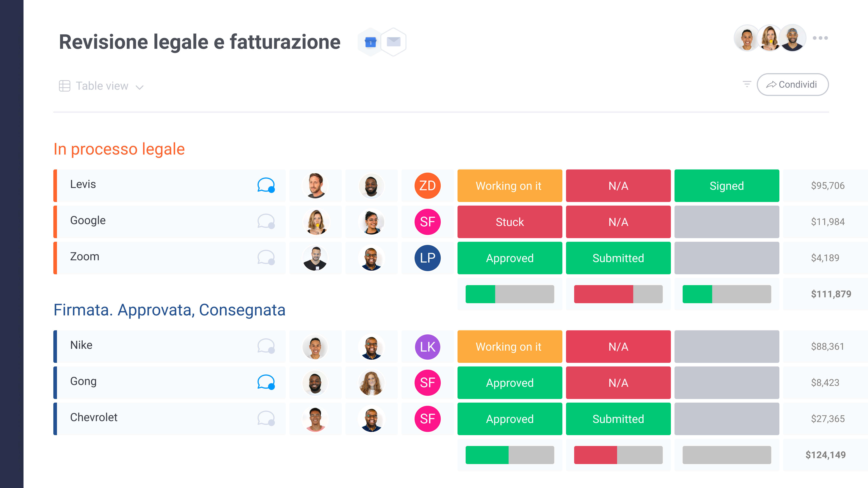Click the LP badge in Zoom row
868x488 pixels.
coord(428,258)
